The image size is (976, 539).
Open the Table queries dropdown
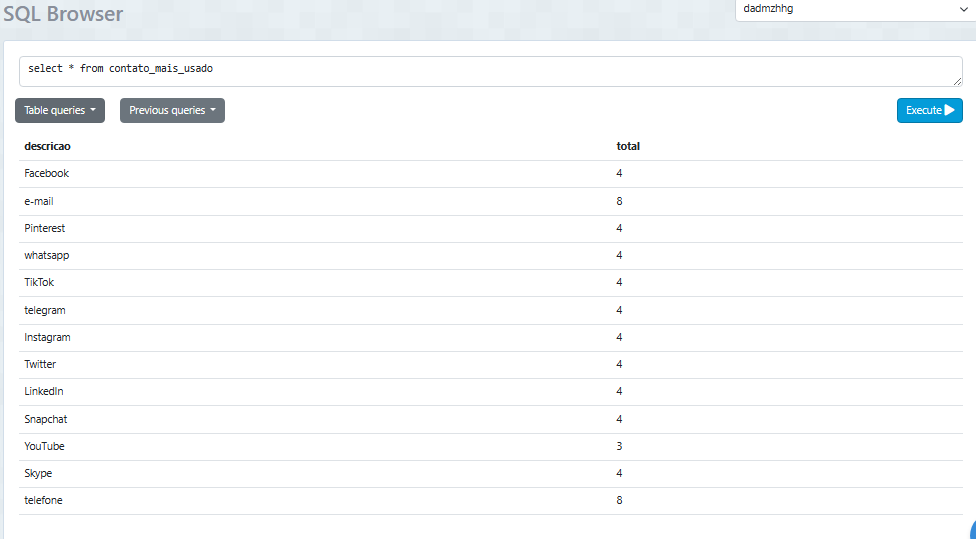(x=60, y=110)
